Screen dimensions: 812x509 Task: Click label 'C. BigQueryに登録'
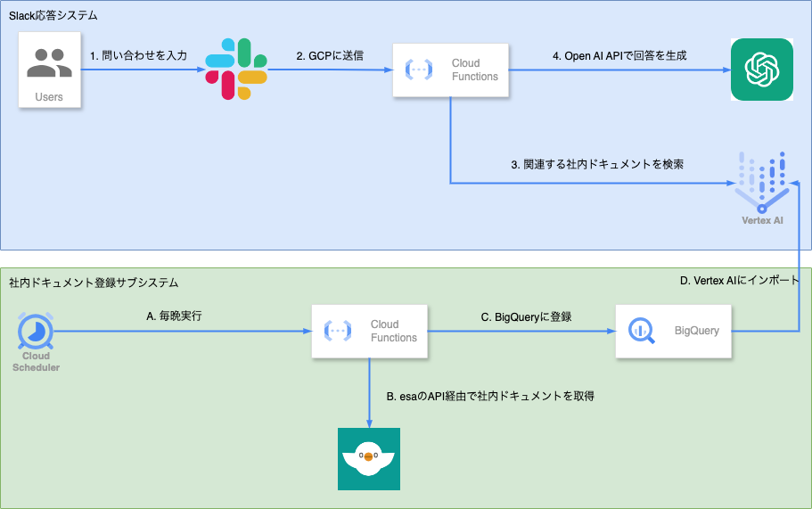[x=526, y=316]
